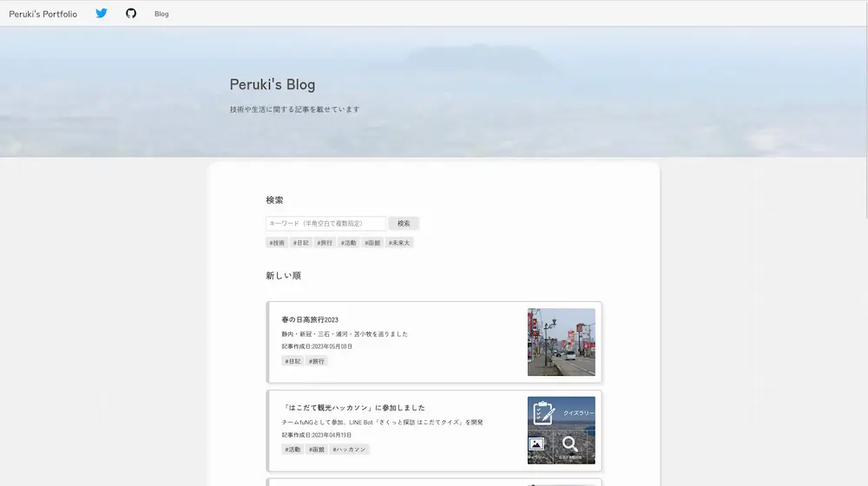Open article 春の日高旅行2023
This screenshot has width=868, height=486.
coord(310,319)
